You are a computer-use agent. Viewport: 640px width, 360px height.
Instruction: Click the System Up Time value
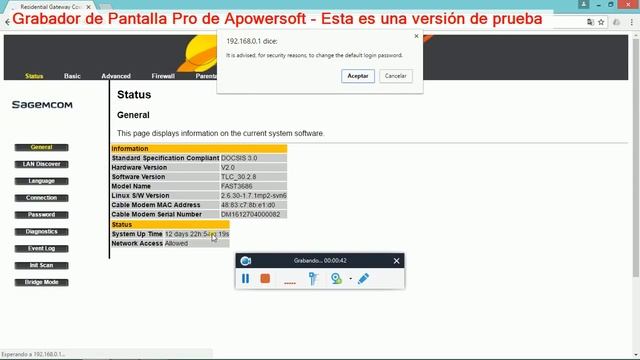197,234
